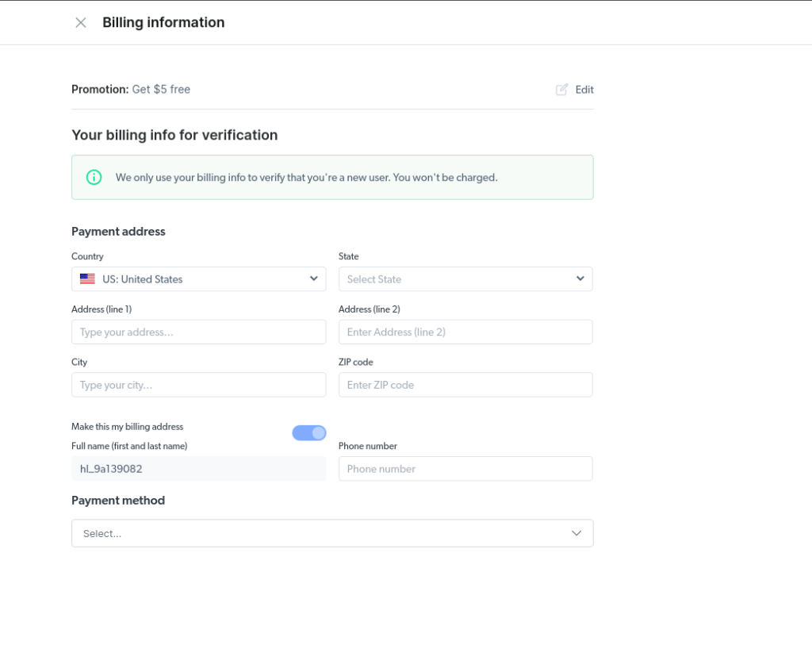Click the pencil edit icon beside Promotion

[x=561, y=90]
